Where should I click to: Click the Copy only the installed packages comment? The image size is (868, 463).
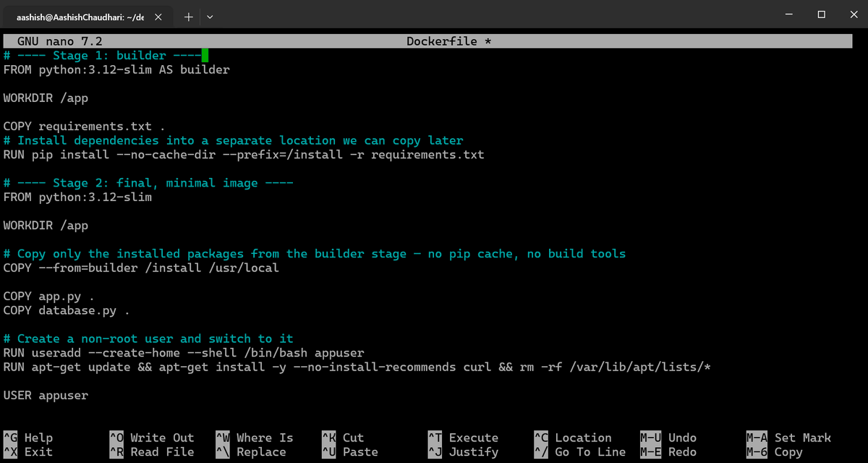coord(315,254)
